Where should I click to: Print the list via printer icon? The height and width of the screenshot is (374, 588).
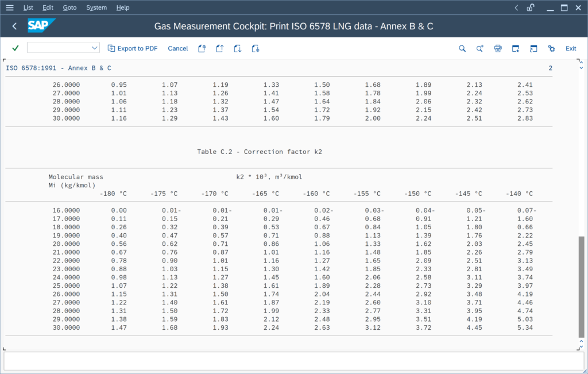pos(498,48)
